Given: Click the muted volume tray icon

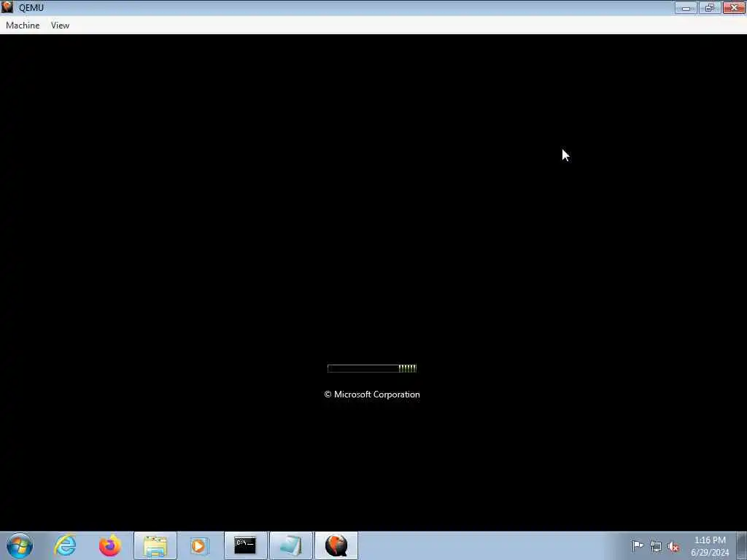Looking at the screenshot, I should (673, 546).
